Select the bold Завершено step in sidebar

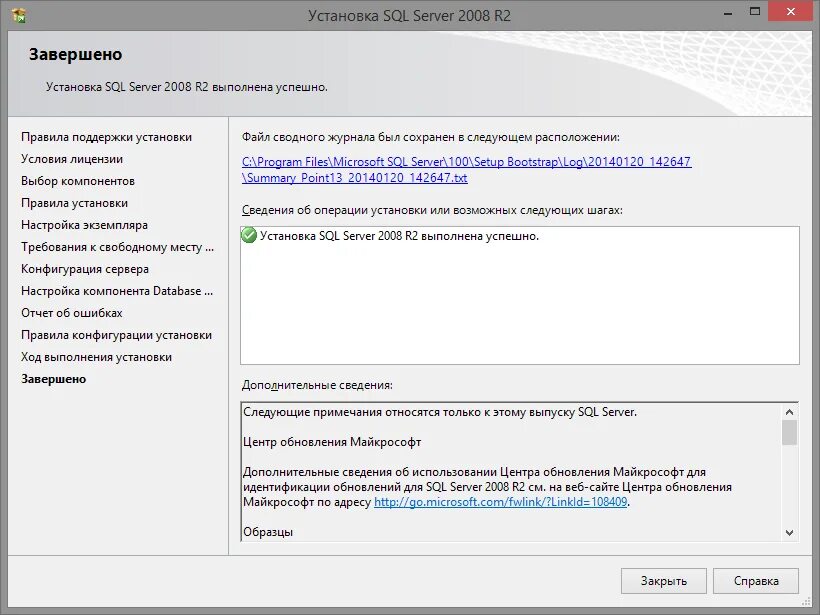coord(53,379)
